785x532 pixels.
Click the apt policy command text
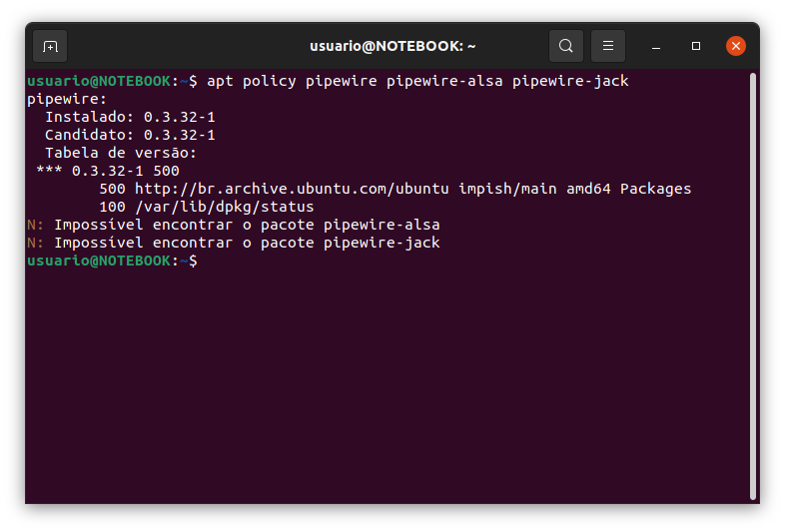coord(417,81)
